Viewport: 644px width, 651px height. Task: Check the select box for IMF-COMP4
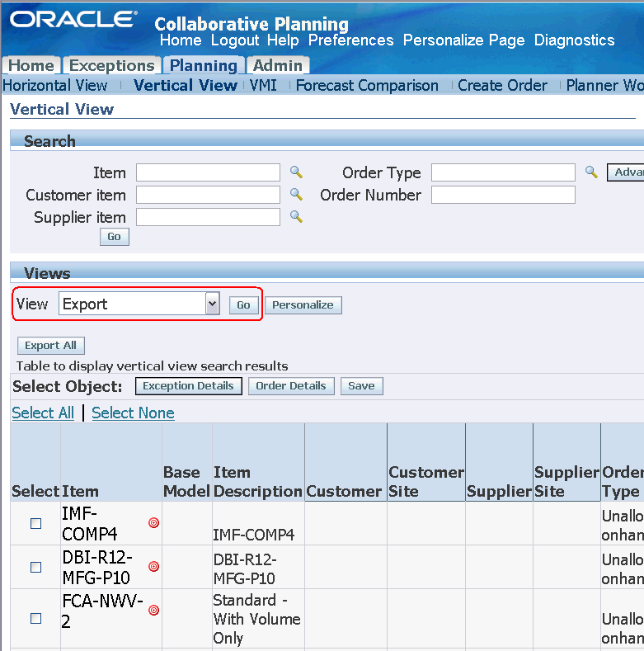(36, 524)
